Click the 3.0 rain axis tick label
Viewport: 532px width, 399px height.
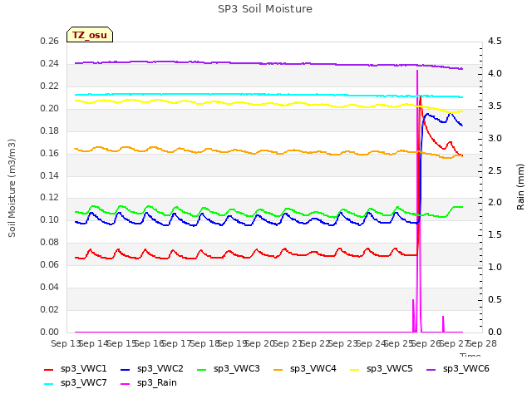[495, 139]
